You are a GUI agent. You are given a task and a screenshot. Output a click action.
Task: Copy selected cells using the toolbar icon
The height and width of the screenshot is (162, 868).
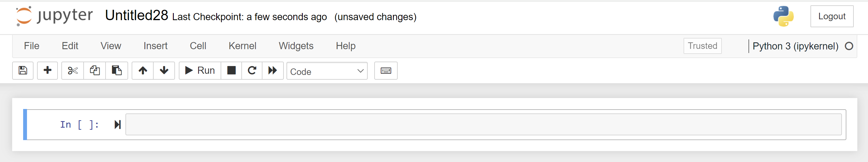click(95, 70)
